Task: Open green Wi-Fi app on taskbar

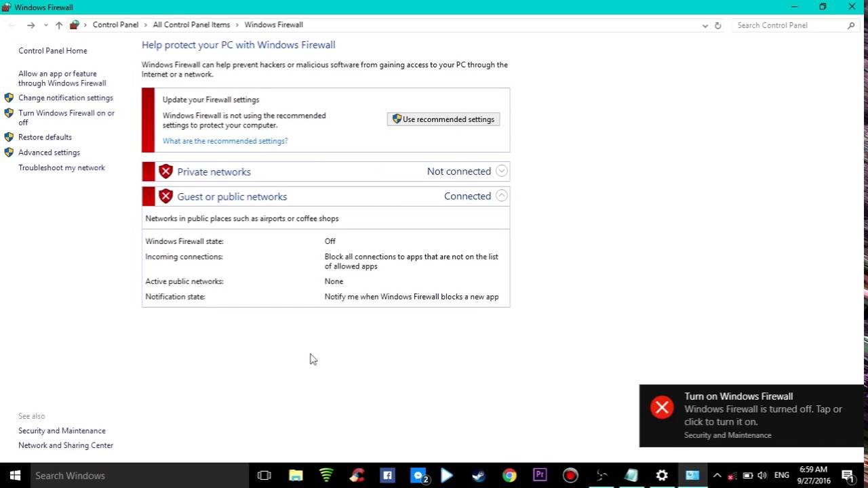Action: pos(326,475)
